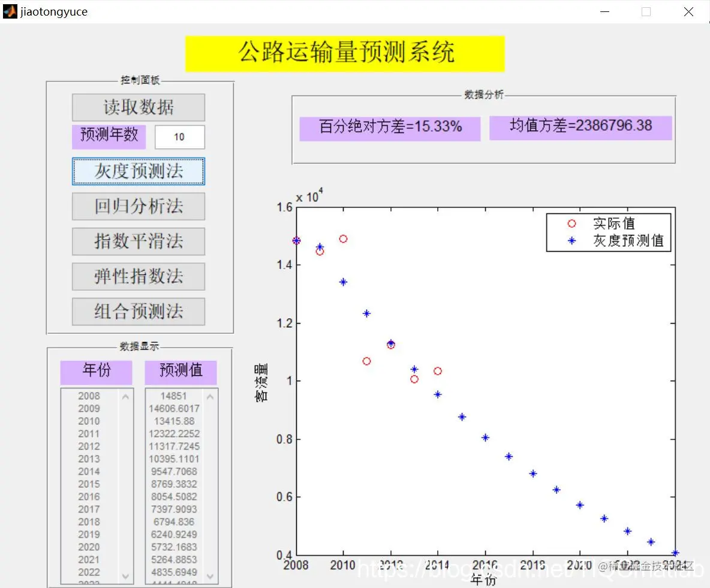Run the 指数平滑法 (Exponential Smoothing) method

(x=138, y=242)
